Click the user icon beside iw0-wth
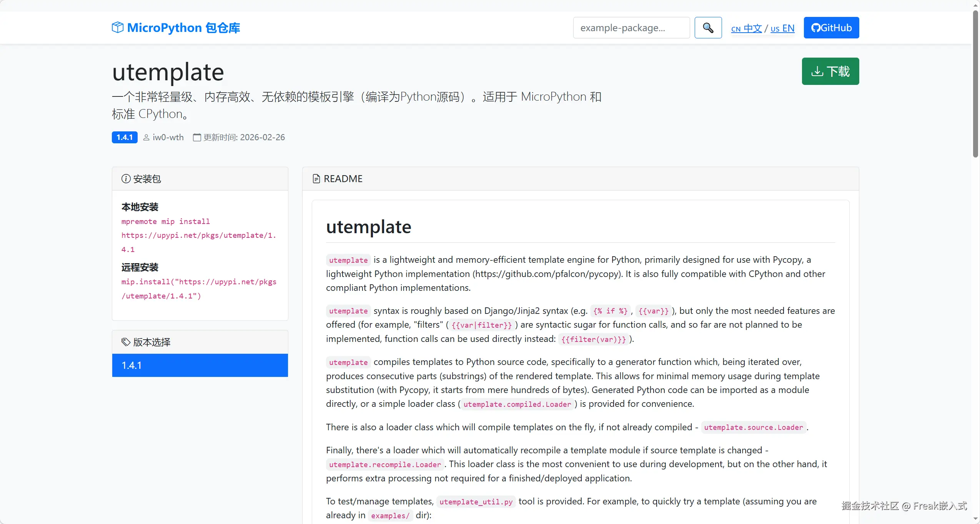980x524 pixels. 146,138
